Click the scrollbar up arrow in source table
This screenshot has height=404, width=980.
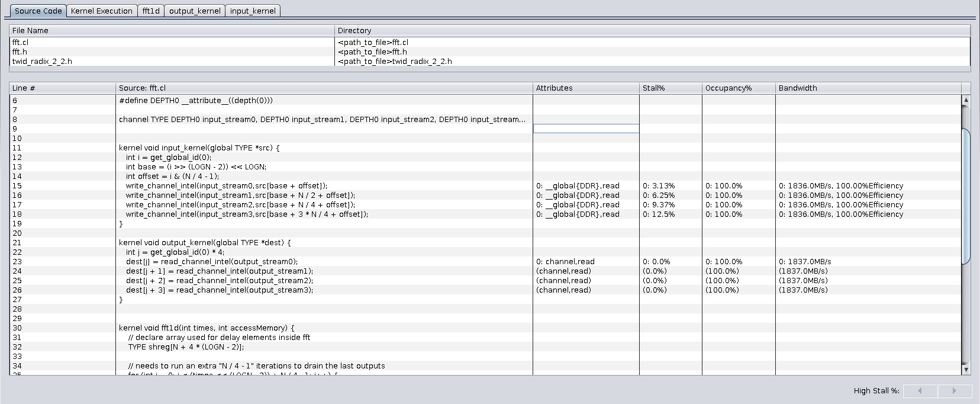pos(966,100)
